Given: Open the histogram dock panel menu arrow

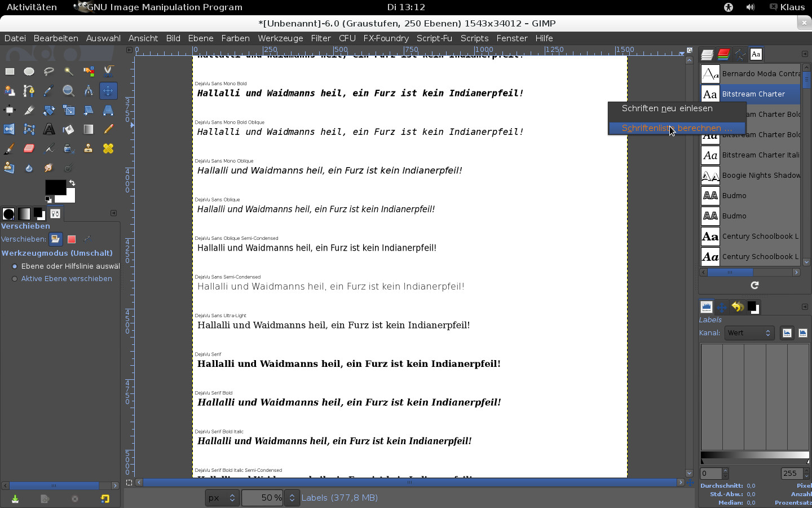Looking at the screenshot, I should 805,306.
